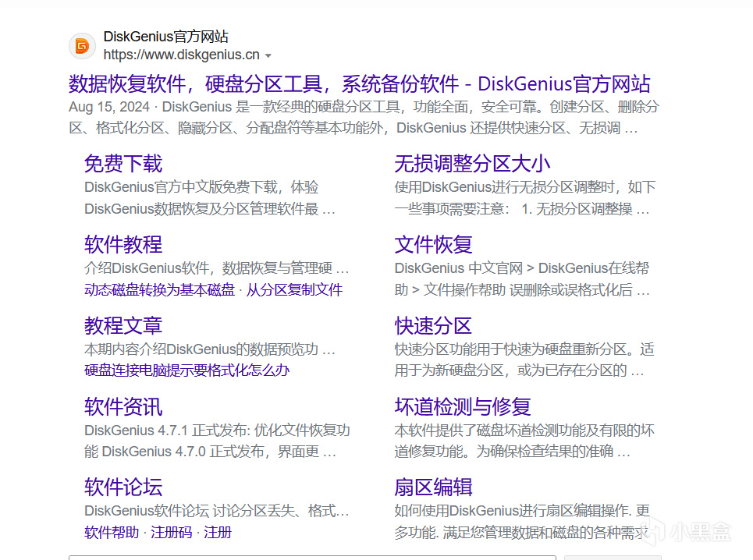Image resolution: width=753 pixels, height=560 pixels.
Task: Open the 软件资讯 sitelink
Action: point(123,406)
